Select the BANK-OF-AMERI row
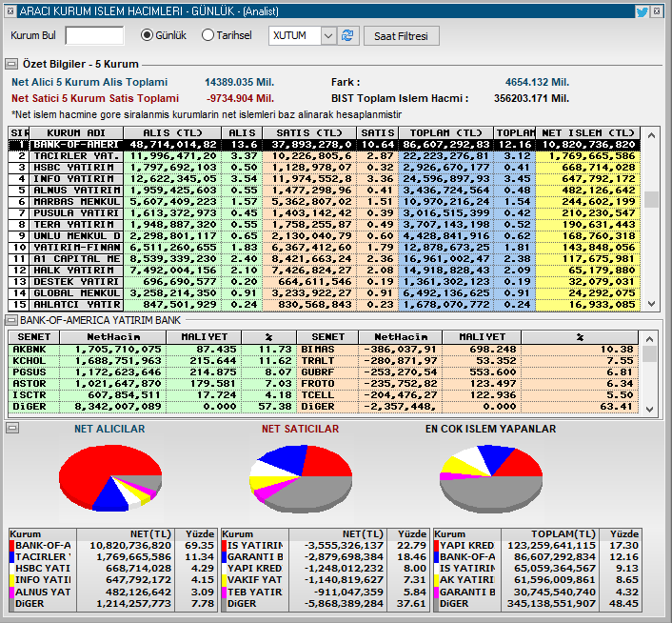Image resolution: width=672 pixels, height=623 pixels. 325,145
